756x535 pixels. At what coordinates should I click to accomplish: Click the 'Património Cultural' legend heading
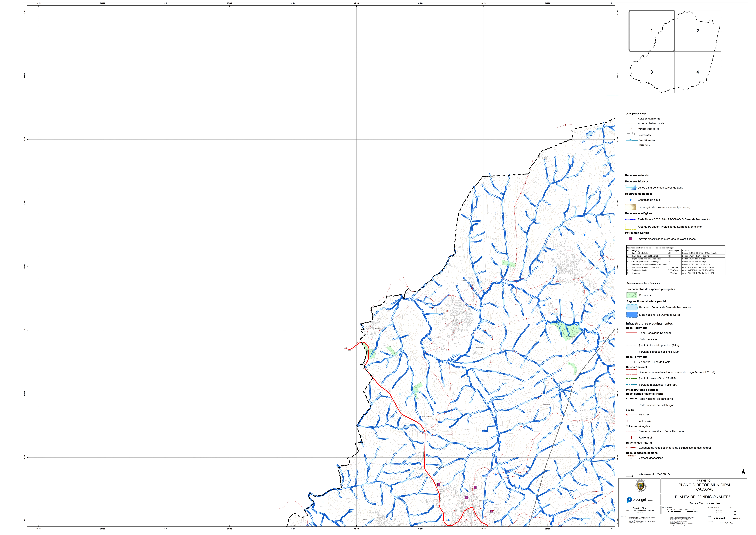[x=638, y=233]
